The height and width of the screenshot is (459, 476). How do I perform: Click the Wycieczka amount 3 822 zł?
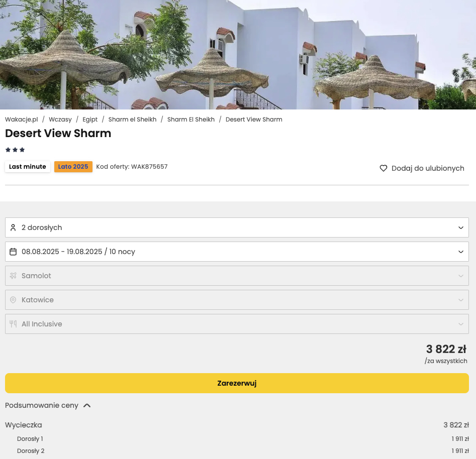(456, 425)
